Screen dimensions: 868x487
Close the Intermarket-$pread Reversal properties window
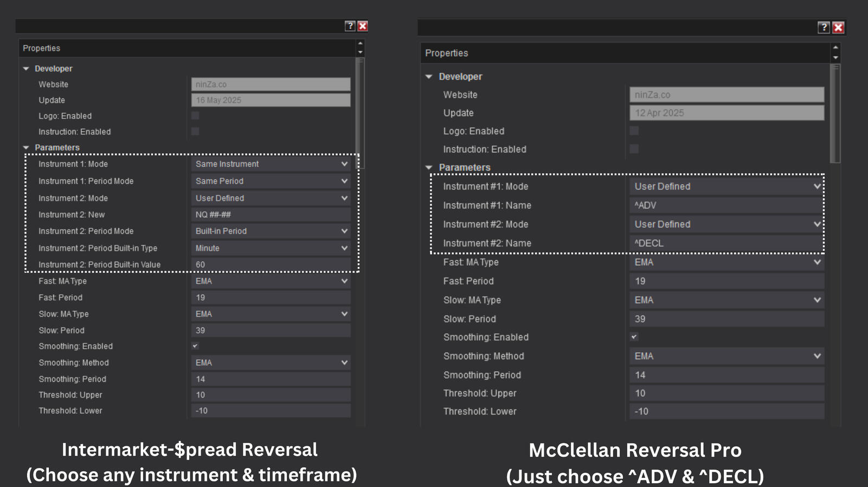363,26
